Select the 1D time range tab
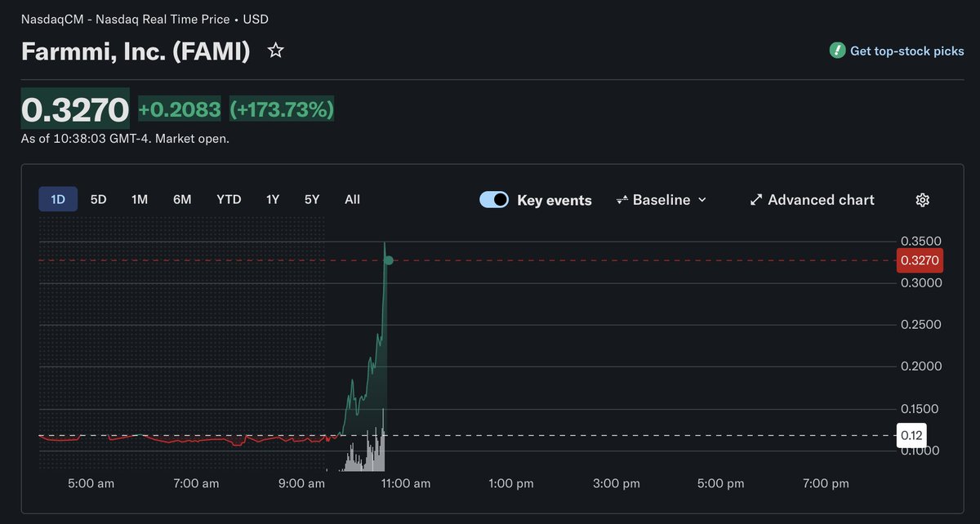 click(58, 199)
